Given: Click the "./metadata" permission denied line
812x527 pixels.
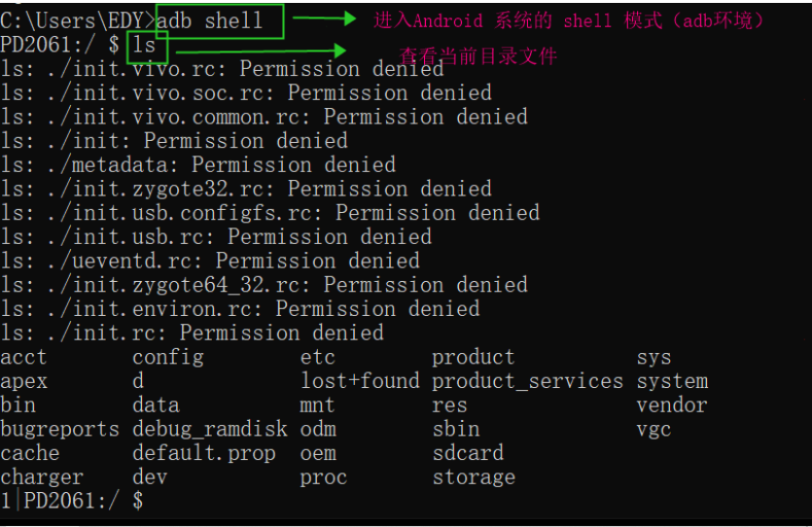Looking at the screenshot, I should [x=197, y=164].
